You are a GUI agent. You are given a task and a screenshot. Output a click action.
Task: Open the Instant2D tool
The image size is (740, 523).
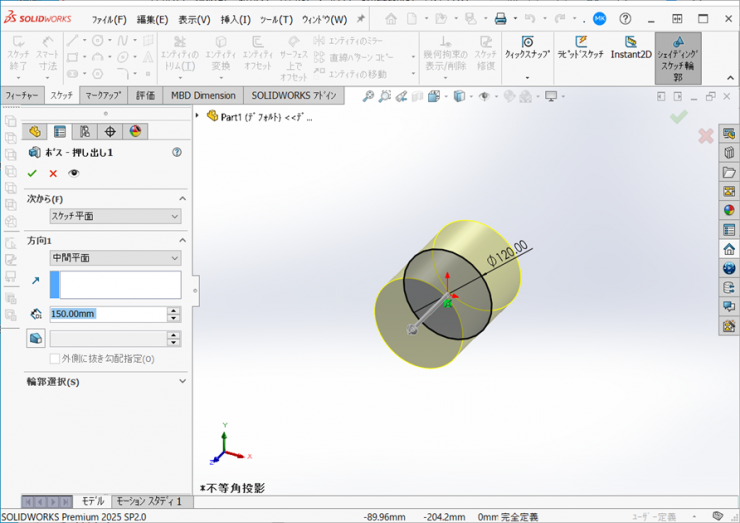point(630,48)
